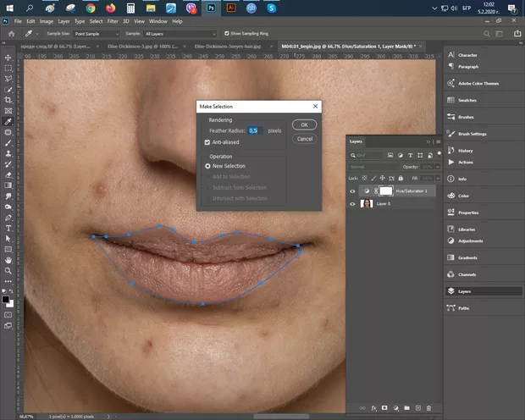
Task: Select the Eyedropper tool in toolbar
Action: point(8,121)
